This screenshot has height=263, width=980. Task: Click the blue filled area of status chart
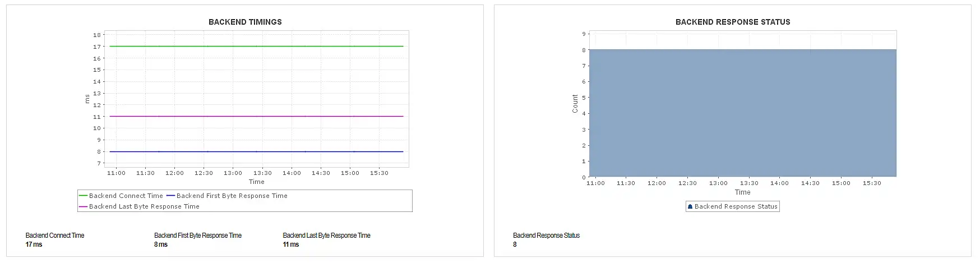click(742, 113)
